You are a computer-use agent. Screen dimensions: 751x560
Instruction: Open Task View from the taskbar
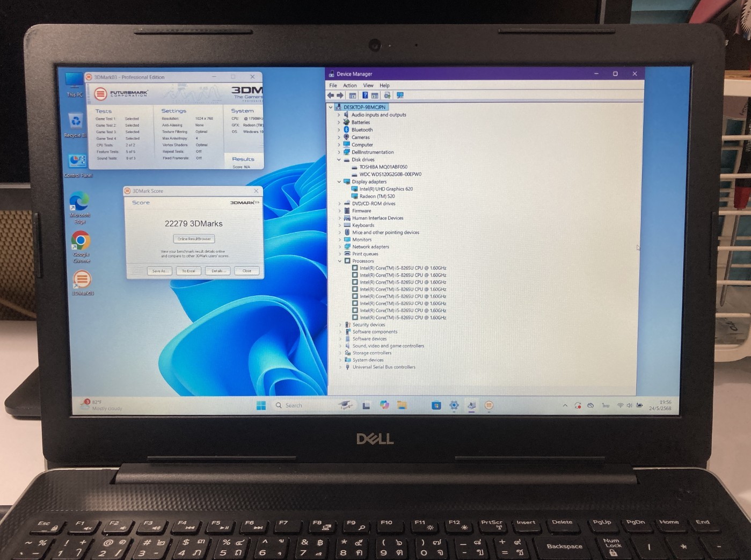[366, 406]
